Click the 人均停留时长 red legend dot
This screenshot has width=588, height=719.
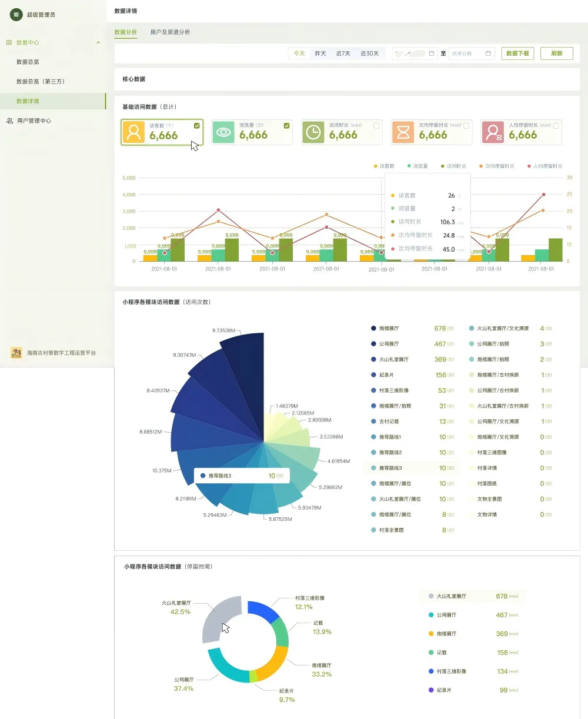coord(529,166)
